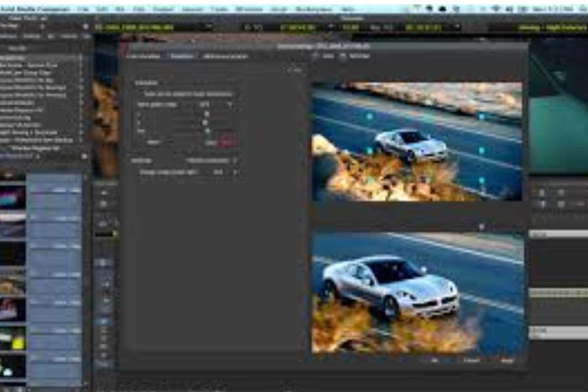Screen dimensions: 588x392
Task: Click the bottom-right cyan framing handle
Action: 481,180
